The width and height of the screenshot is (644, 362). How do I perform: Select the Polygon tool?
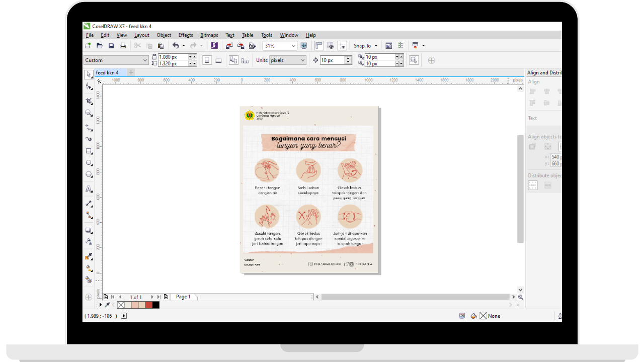tap(89, 174)
